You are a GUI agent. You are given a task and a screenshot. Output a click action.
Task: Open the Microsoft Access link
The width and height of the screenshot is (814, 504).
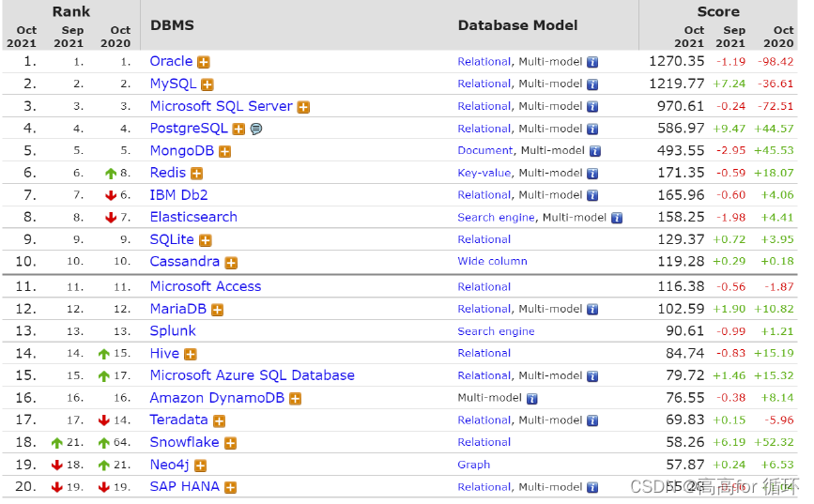pyautogui.click(x=205, y=286)
